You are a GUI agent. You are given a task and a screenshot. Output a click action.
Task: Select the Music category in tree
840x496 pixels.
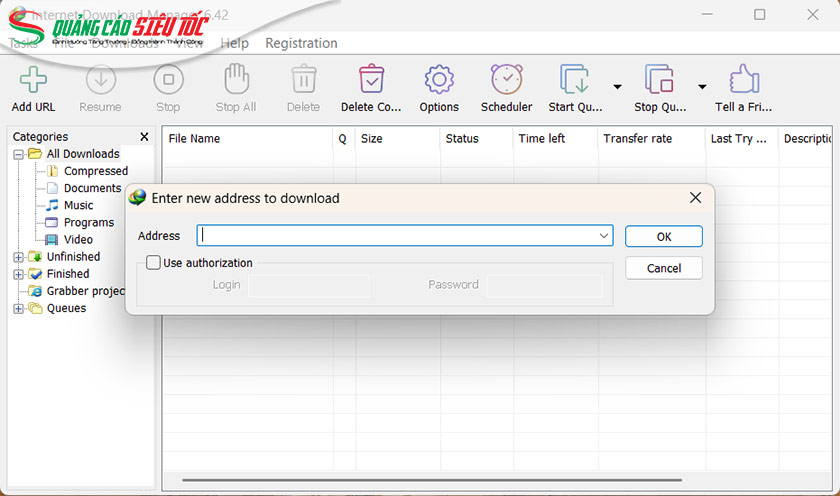(78, 205)
